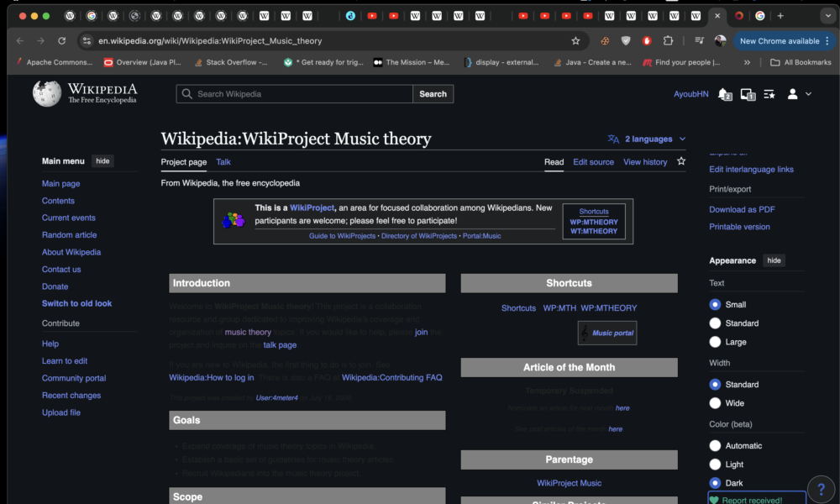
Task: Open Edit source tab
Action: click(593, 162)
